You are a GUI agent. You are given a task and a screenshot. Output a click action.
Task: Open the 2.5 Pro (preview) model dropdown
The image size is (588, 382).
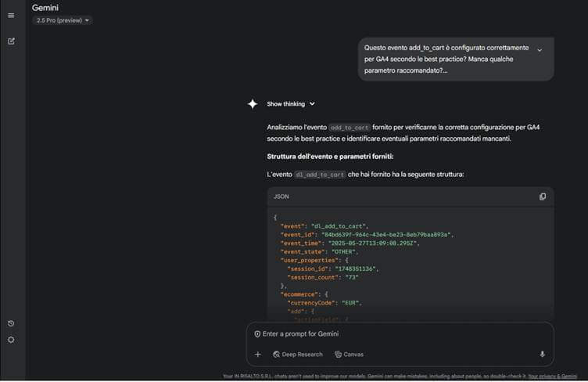(x=63, y=20)
